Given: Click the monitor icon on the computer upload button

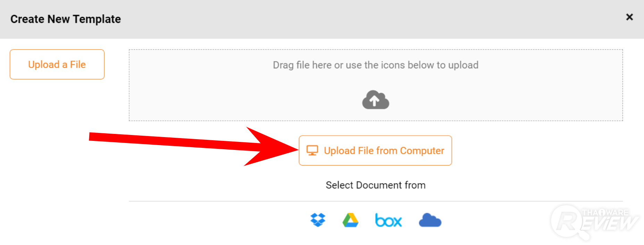Looking at the screenshot, I should (312, 151).
